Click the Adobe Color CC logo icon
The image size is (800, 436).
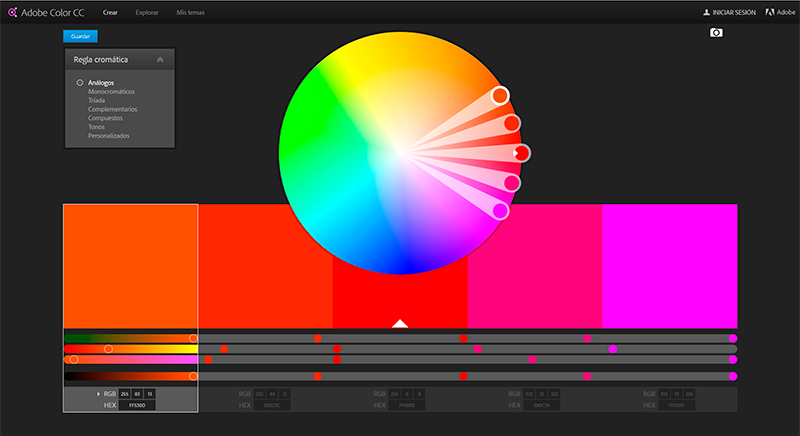12,13
